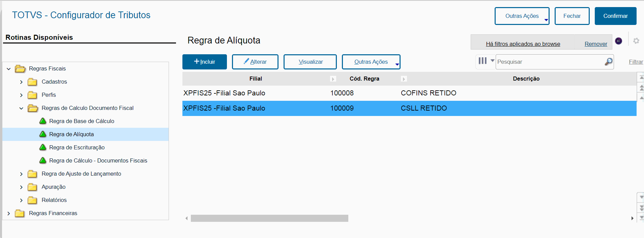Click the dark purple round icon
This screenshot has height=238, width=644.
pyautogui.click(x=618, y=41)
